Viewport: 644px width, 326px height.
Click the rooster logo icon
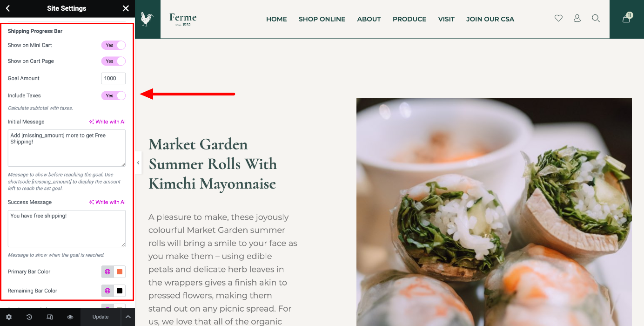[147, 19]
